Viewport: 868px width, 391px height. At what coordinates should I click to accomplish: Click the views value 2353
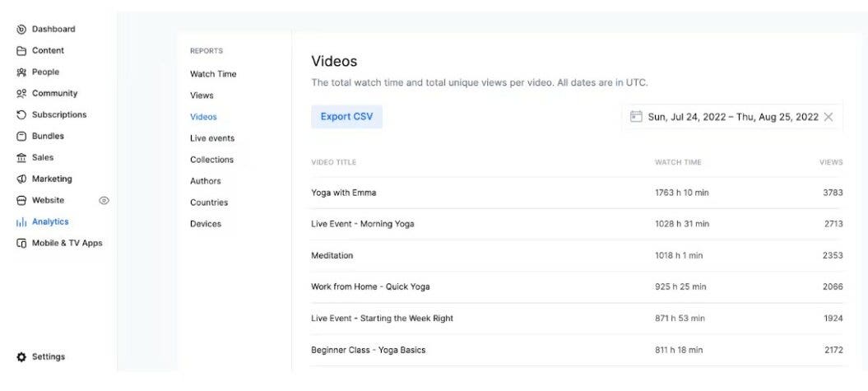click(x=833, y=255)
